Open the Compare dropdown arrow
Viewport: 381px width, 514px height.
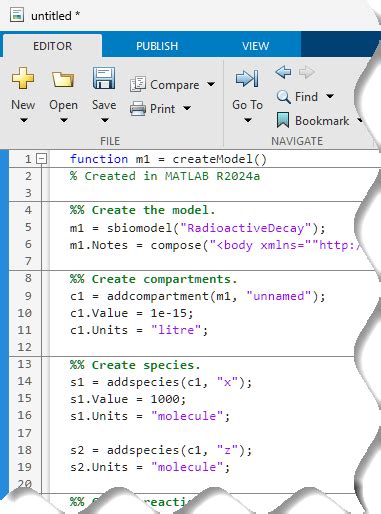pyautogui.click(x=211, y=84)
